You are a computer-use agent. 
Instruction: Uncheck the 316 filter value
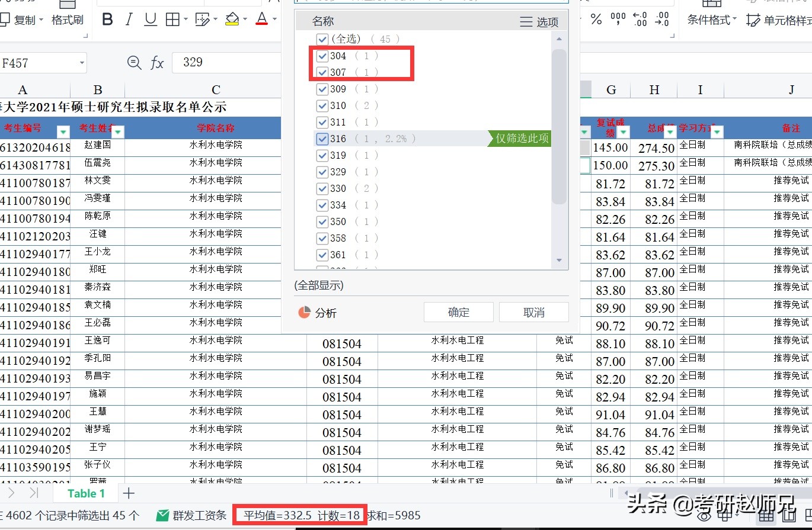pos(322,139)
